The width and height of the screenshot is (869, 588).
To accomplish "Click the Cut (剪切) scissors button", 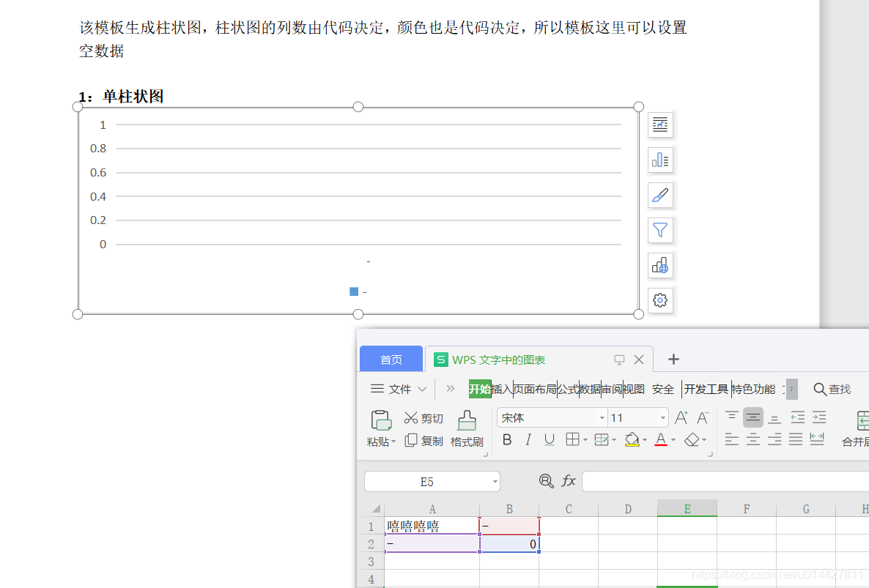I will 424,418.
